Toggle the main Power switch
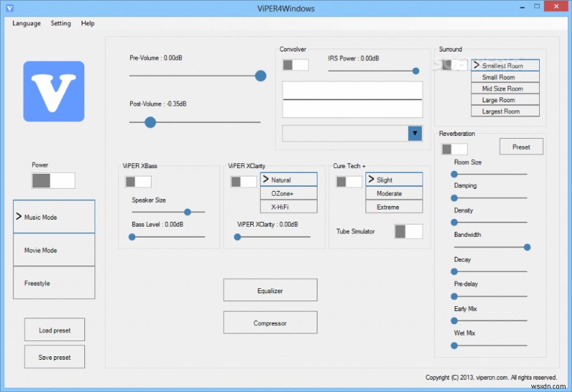Image resolution: width=572 pixels, height=392 pixels. point(53,180)
